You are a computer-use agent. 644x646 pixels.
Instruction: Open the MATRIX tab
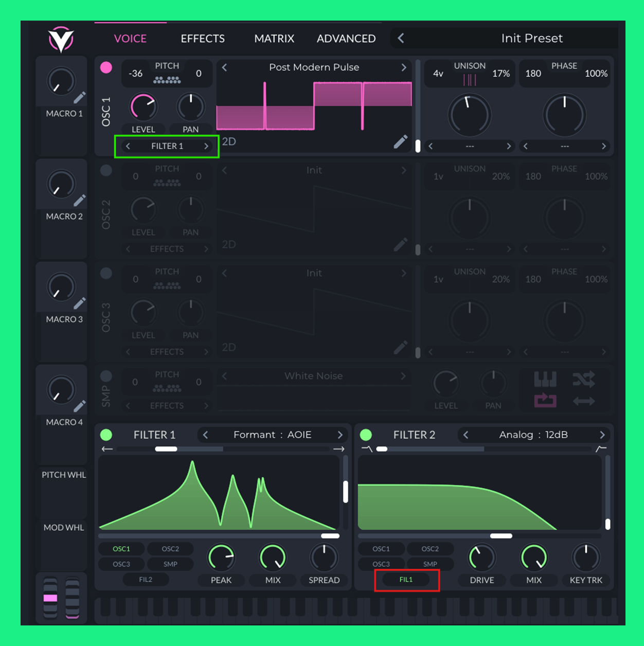coord(274,39)
